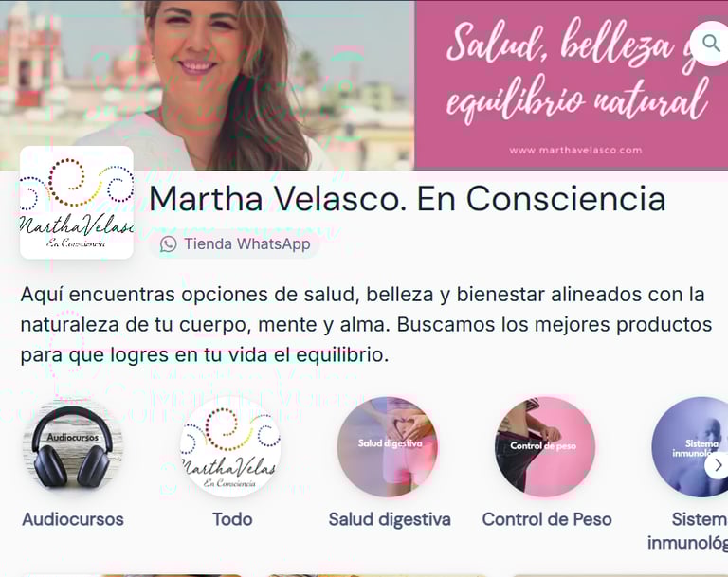Show more categories with right chevron
Screen dimensions: 728x577
(718, 464)
